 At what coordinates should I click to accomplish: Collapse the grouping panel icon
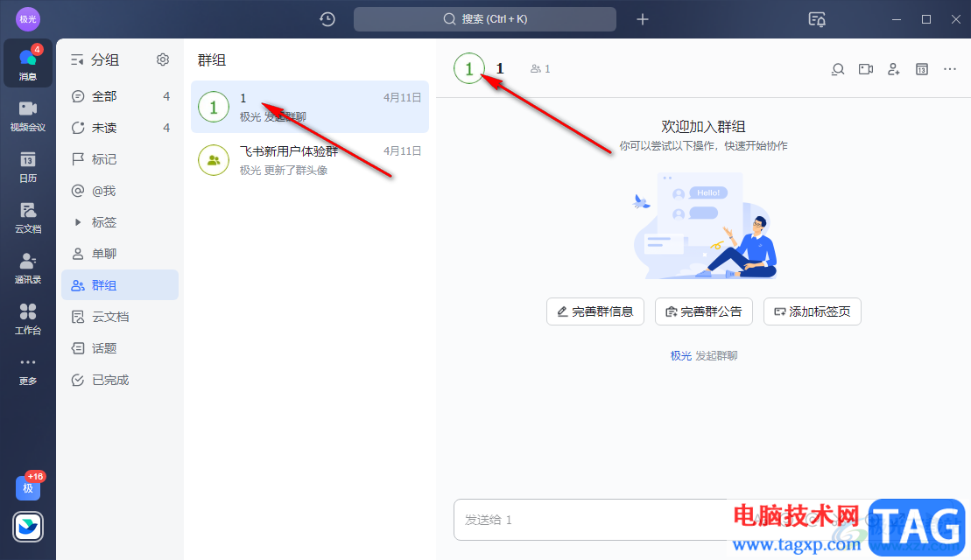tap(77, 59)
